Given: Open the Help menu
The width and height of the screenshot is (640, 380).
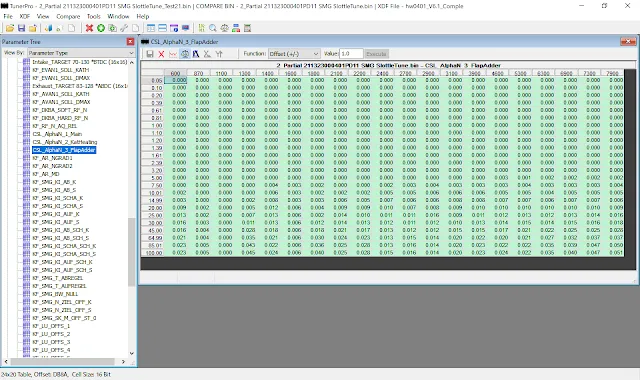Looking at the screenshot, I should point(142,16).
